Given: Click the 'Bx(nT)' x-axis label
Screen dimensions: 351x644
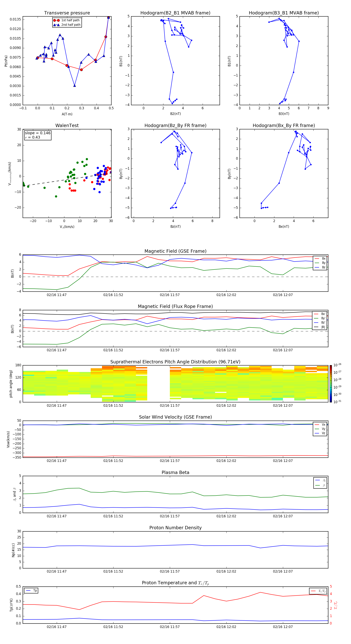Looking at the screenshot, I should (284, 227).
